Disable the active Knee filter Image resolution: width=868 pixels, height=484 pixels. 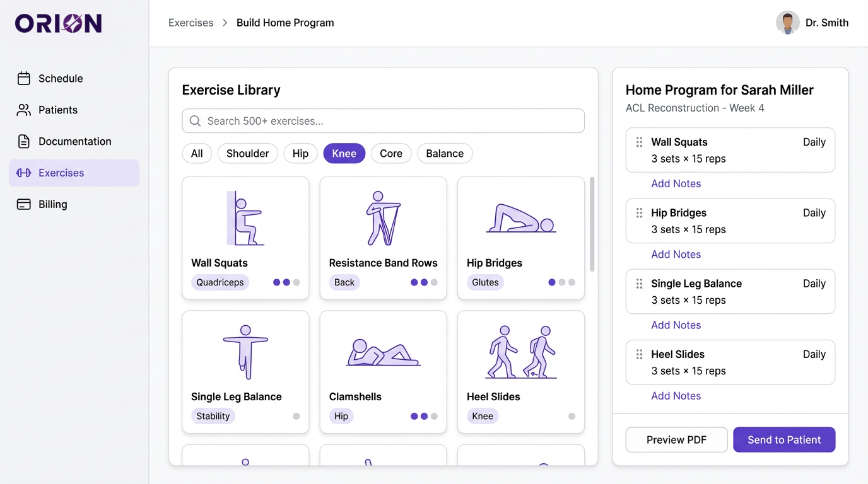344,153
